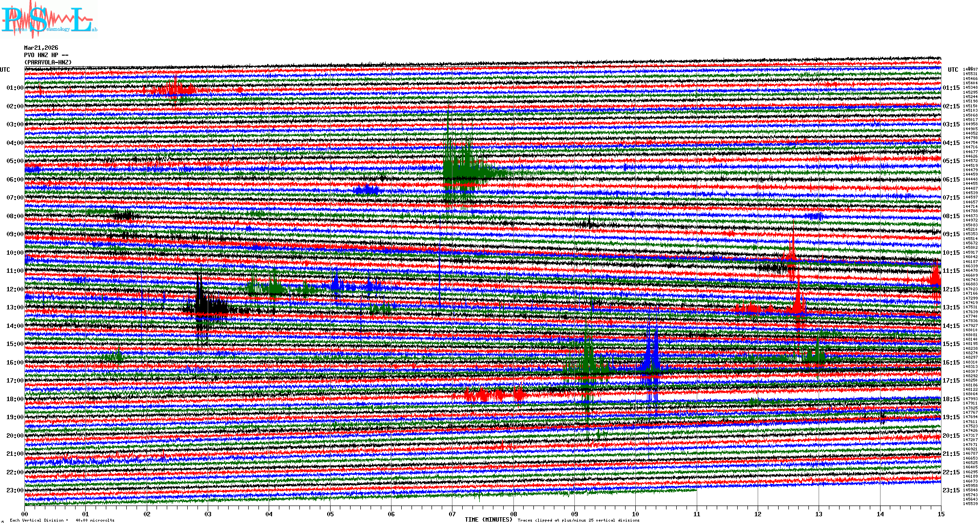
Task: Click the (PARAVOLA-HNZ) station name text
Action: [48, 62]
